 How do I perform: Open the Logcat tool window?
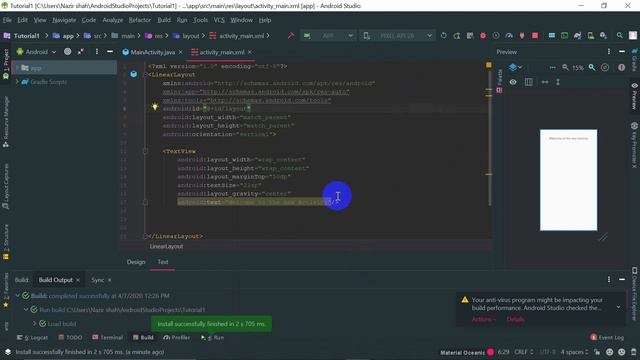33,338
